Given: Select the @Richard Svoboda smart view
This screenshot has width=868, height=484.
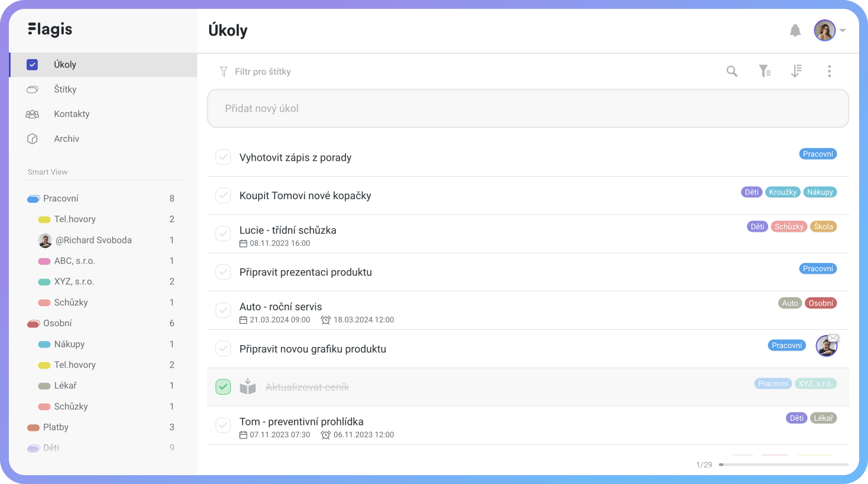Looking at the screenshot, I should point(93,240).
